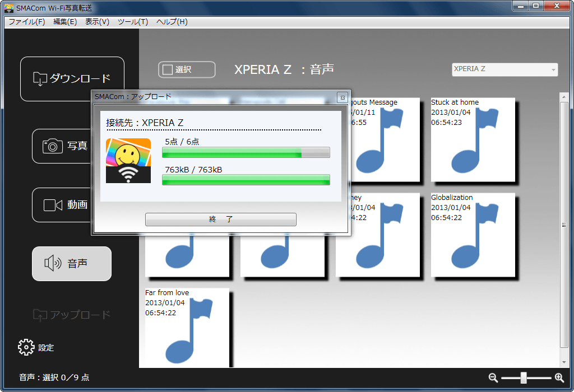Select the 音声 category

72,264
